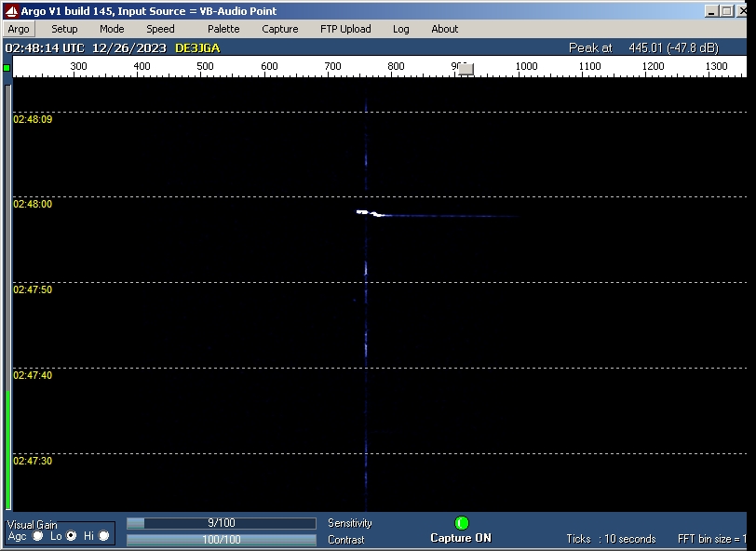The height and width of the screenshot is (551, 756).
Task: Click the green square indicator beside frequency scale
Action: [x=7, y=68]
